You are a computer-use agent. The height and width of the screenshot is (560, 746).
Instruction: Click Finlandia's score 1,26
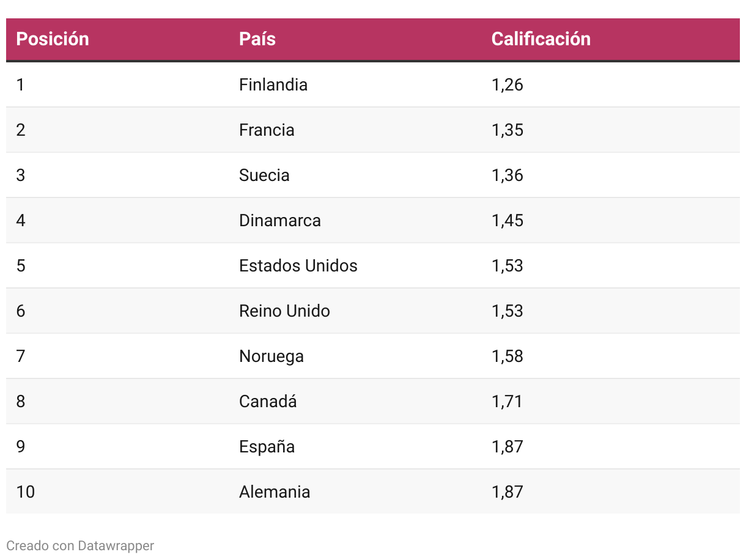pos(508,84)
